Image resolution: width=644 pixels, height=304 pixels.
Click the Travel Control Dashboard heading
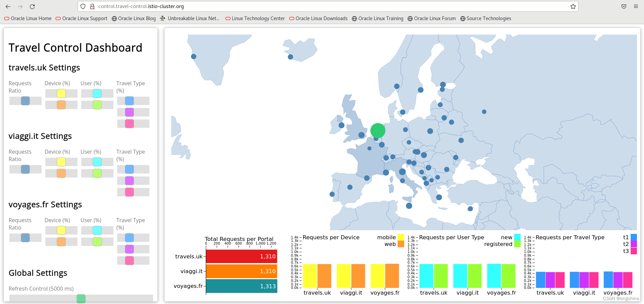coord(75,48)
